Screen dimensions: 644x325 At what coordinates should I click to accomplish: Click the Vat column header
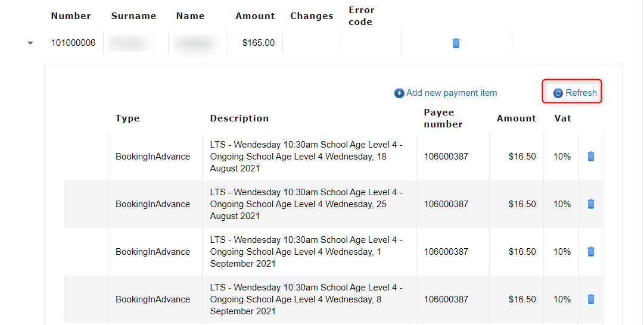(x=562, y=118)
